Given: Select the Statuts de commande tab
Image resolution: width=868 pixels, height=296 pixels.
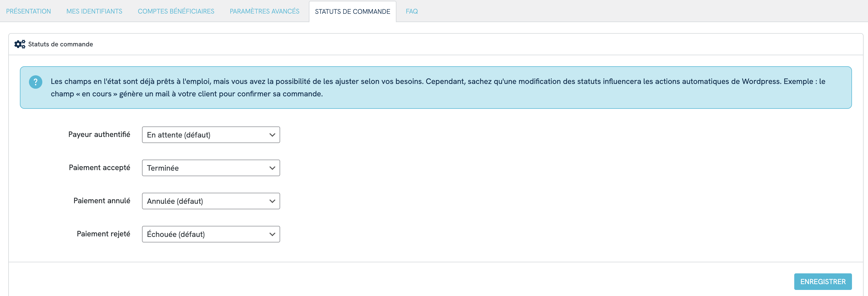Looking at the screenshot, I should click(x=353, y=11).
